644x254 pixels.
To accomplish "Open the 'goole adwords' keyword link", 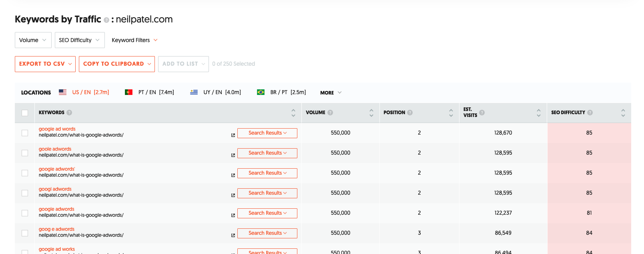I will tap(55, 149).
